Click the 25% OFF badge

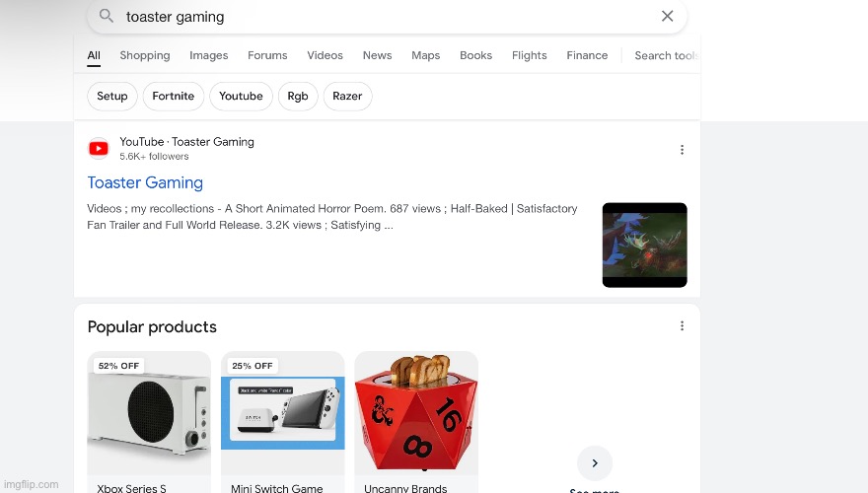click(253, 366)
